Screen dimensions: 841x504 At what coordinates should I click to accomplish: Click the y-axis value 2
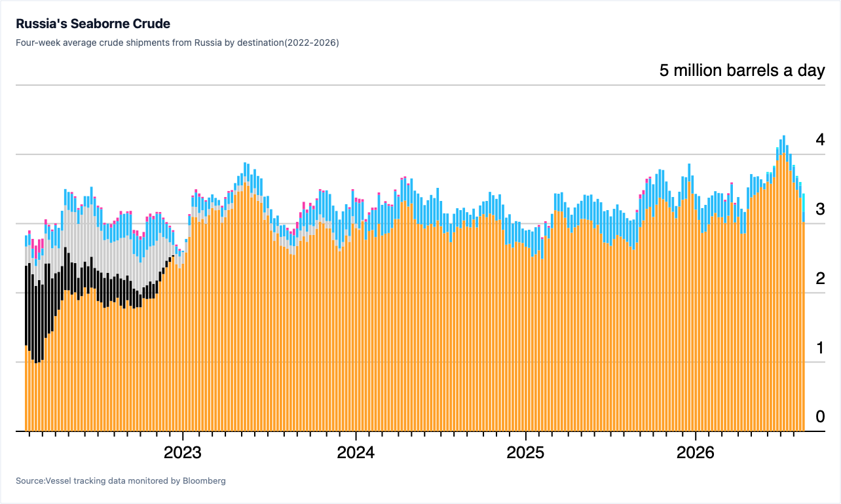[x=820, y=278]
